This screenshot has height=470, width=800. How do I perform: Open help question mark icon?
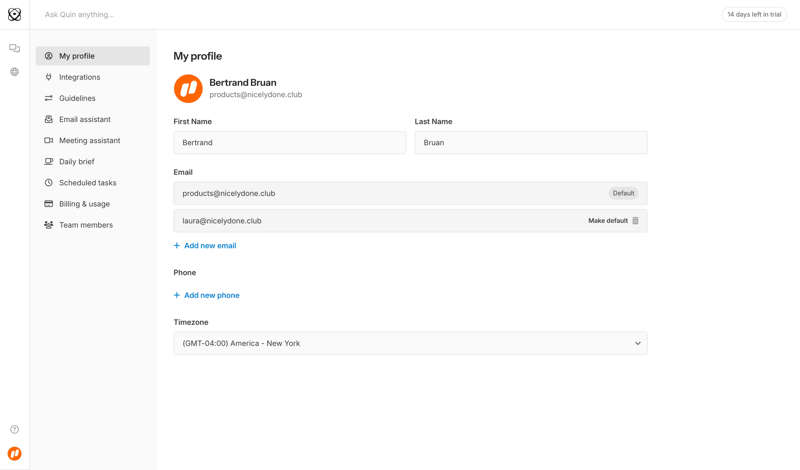14,429
